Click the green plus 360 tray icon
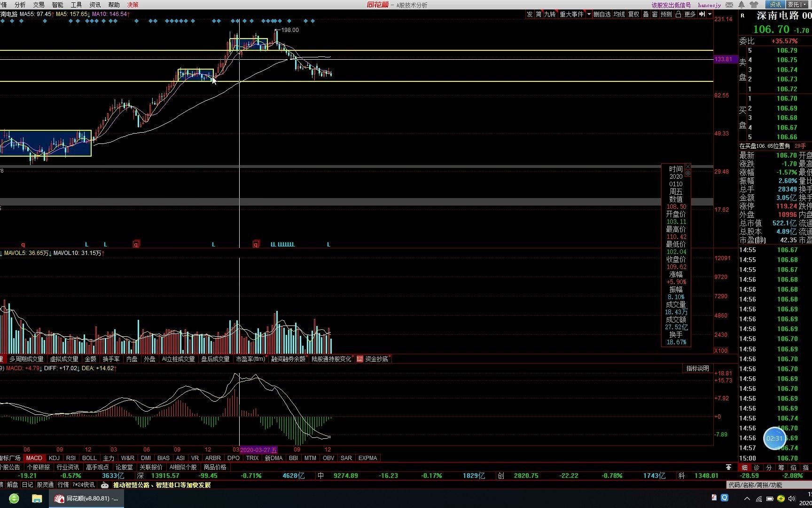The height and width of the screenshot is (508, 812). click(x=781, y=499)
